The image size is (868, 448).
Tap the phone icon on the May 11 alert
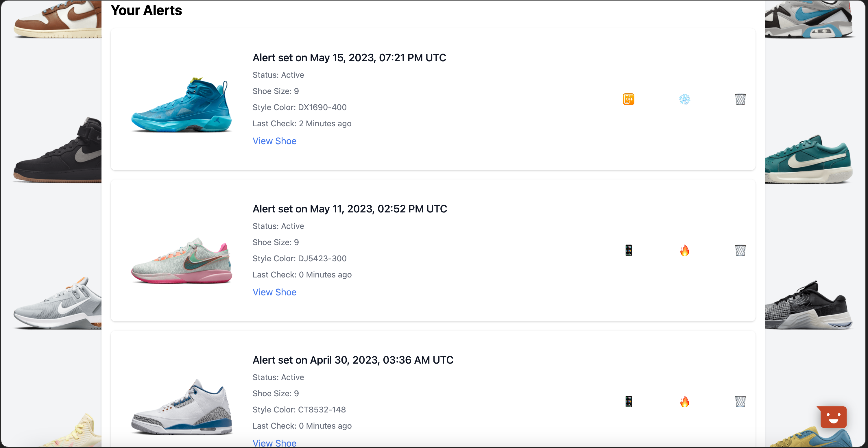coord(628,250)
